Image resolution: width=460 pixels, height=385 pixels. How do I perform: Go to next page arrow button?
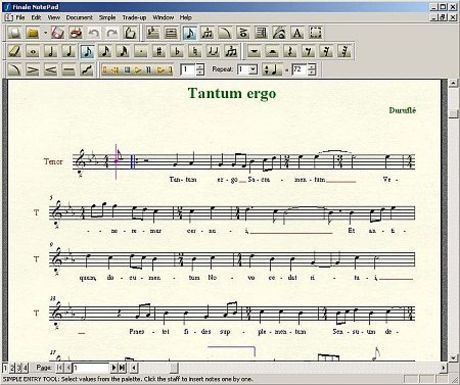point(114,368)
